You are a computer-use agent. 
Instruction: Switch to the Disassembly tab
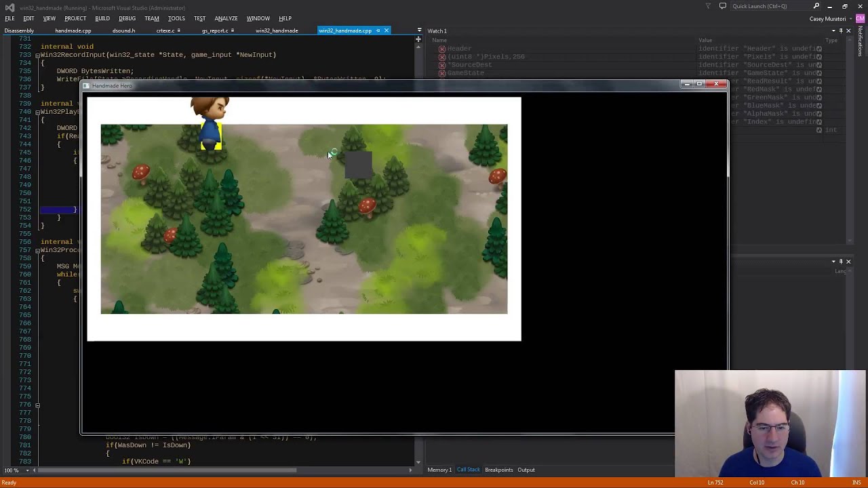click(x=19, y=30)
